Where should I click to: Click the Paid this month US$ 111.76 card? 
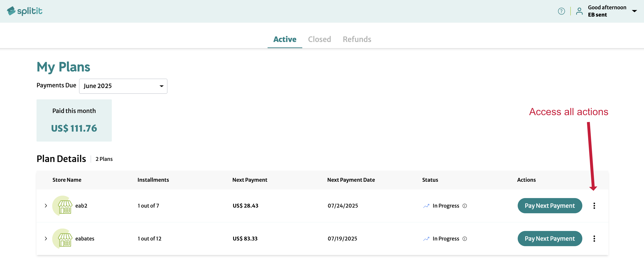tap(74, 120)
